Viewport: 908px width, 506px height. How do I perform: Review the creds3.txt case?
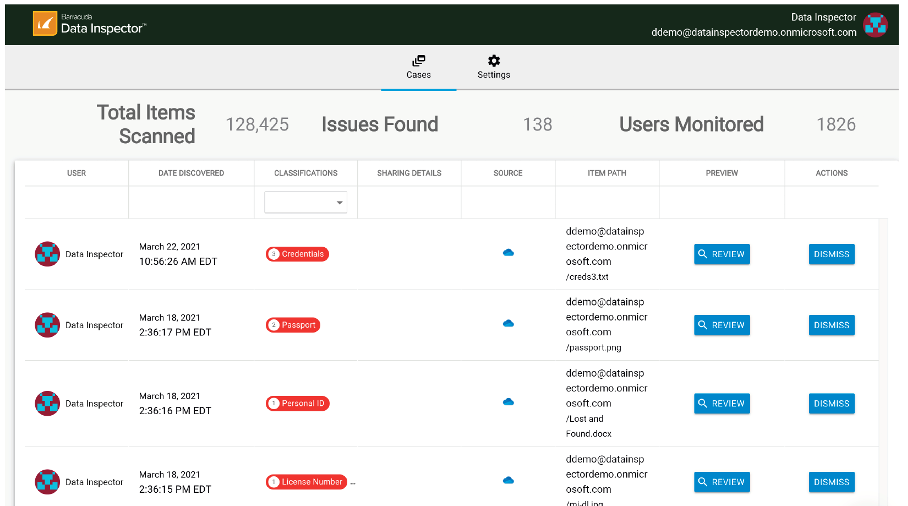click(x=722, y=254)
